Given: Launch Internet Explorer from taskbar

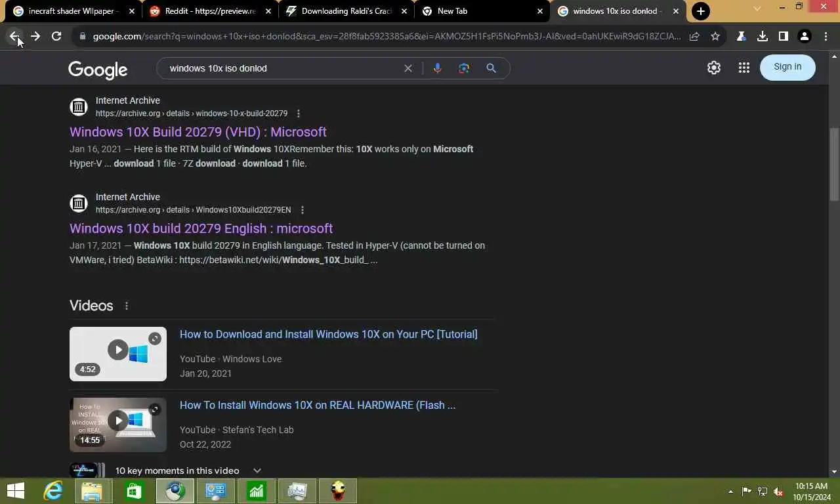Looking at the screenshot, I should point(52,491).
